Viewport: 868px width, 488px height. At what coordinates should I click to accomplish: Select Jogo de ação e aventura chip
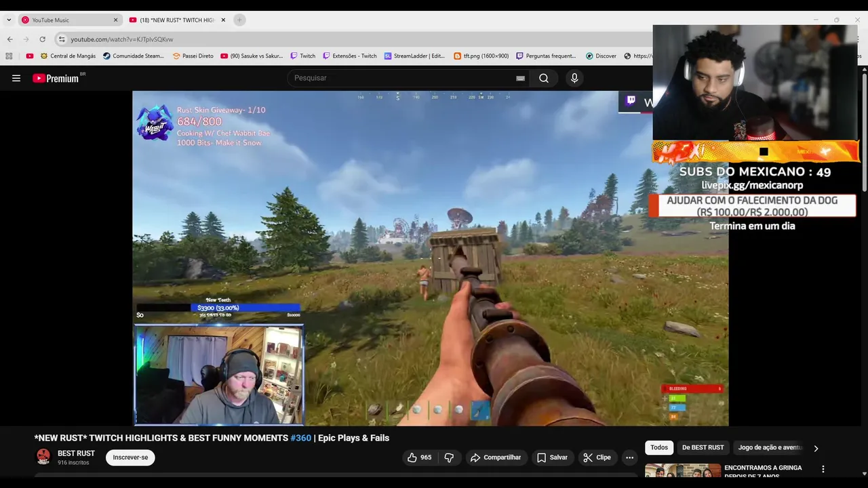tap(770, 447)
